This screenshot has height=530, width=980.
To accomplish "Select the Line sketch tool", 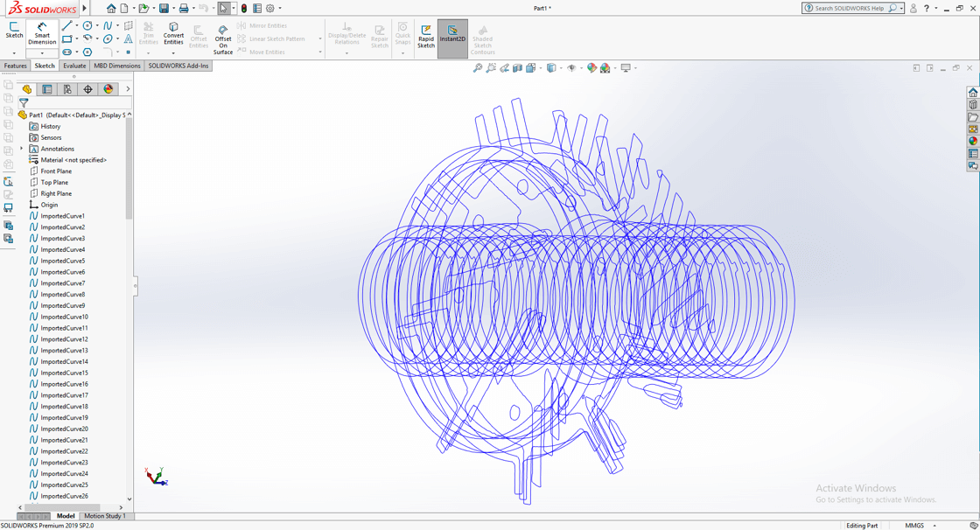I will [66, 25].
